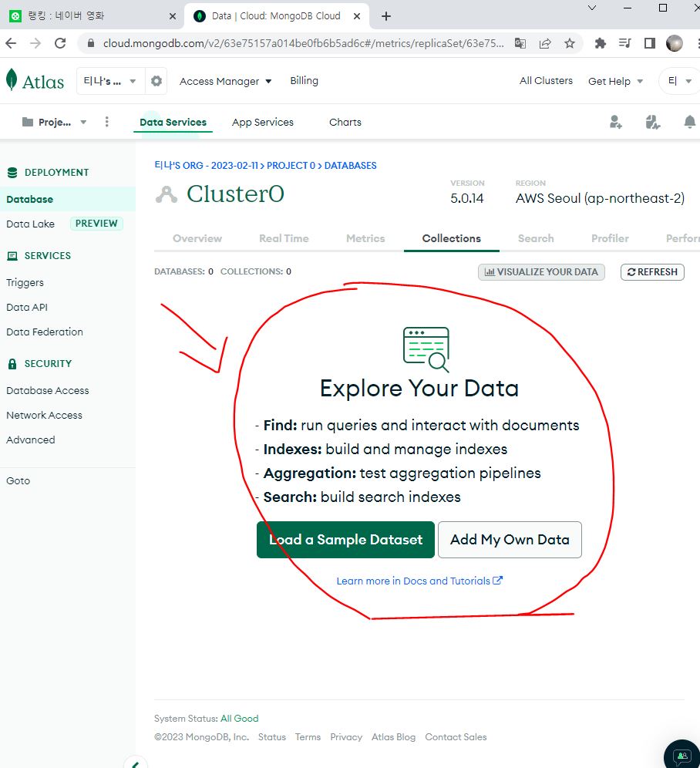Click Add My Own Data button
The width and height of the screenshot is (700, 768).
click(x=510, y=540)
